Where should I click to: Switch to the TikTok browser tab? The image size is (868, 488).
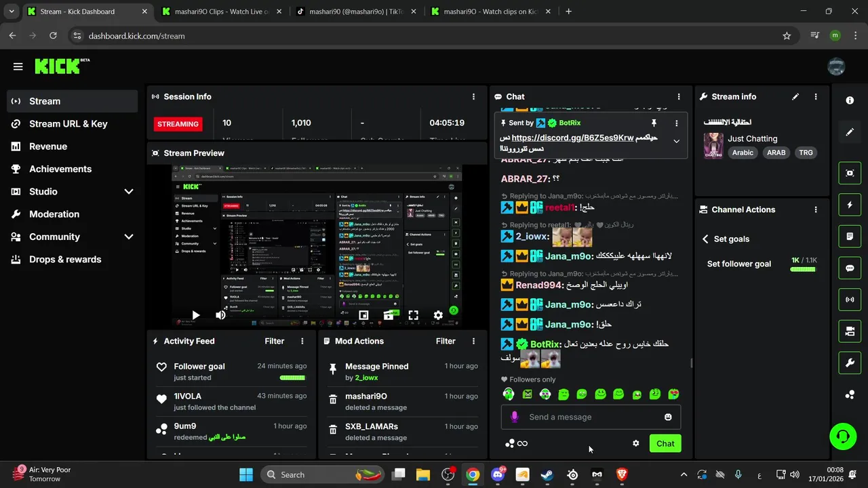(355, 12)
